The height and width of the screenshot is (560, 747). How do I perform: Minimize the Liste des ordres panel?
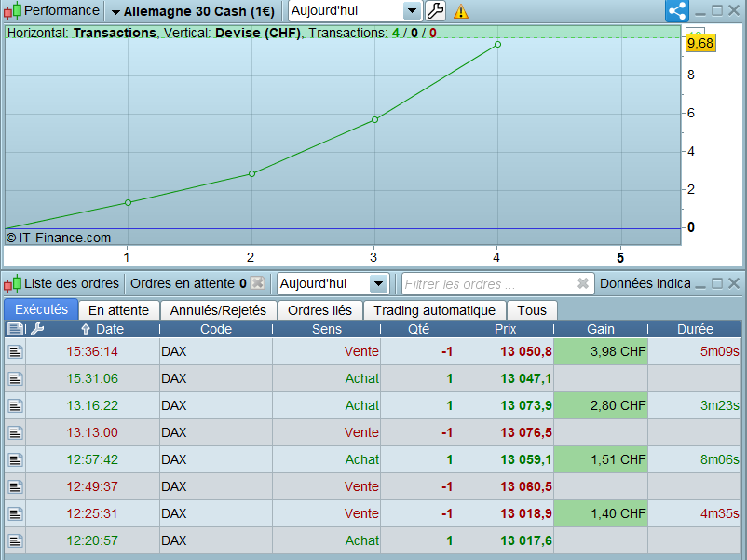[x=699, y=285]
